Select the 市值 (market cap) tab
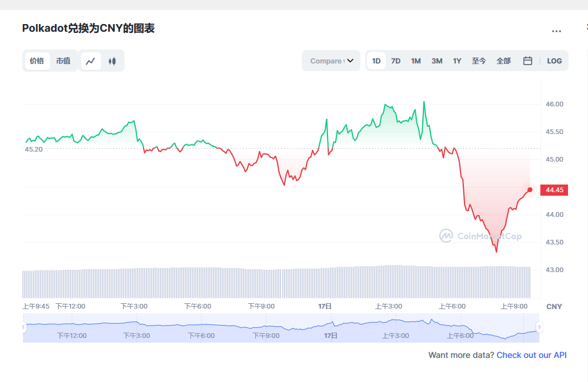 tap(64, 61)
